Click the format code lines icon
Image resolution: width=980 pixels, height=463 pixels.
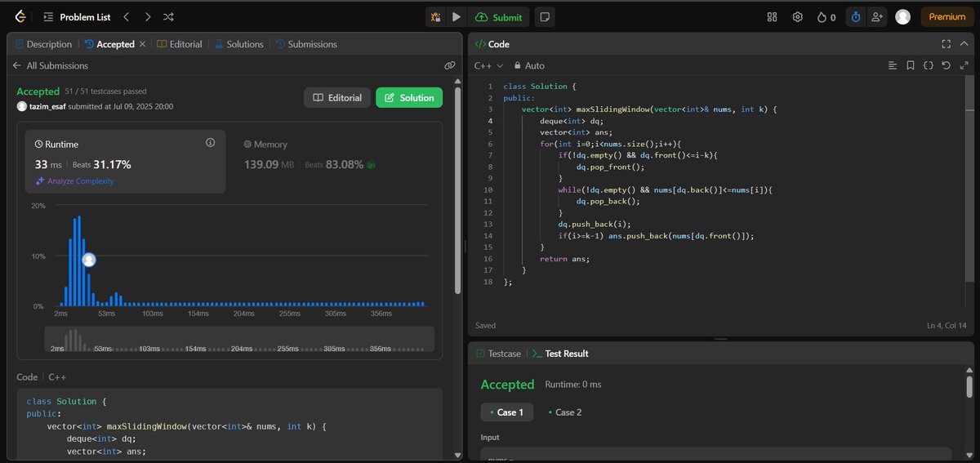tap(893, 65)
